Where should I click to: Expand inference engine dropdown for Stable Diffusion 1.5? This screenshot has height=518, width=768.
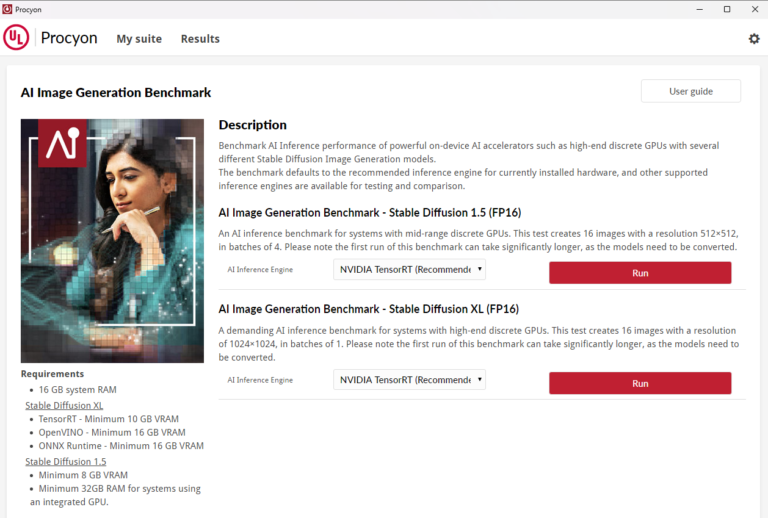point(409,269)
